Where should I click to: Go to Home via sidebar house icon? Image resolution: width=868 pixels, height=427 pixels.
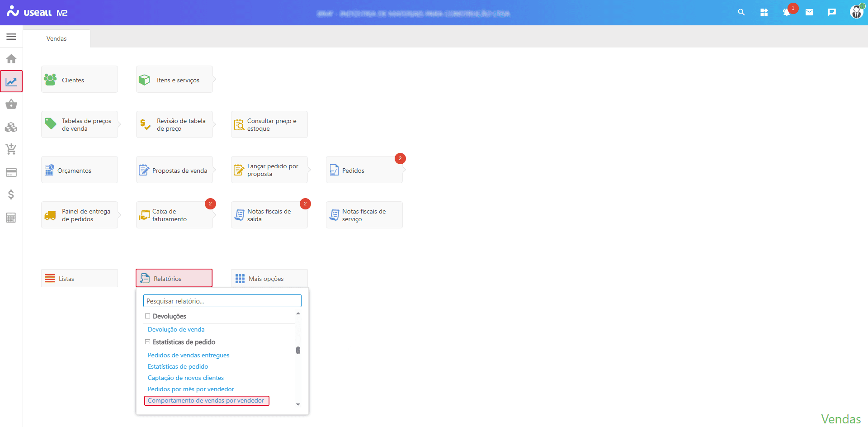click(x=11, y=59)
